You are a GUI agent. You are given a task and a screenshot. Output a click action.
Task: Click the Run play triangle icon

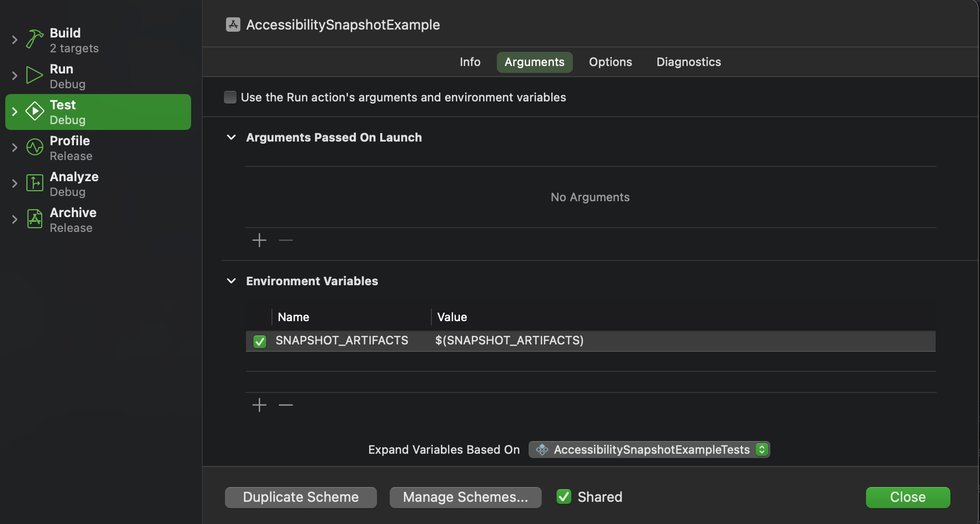coord(35,76)
